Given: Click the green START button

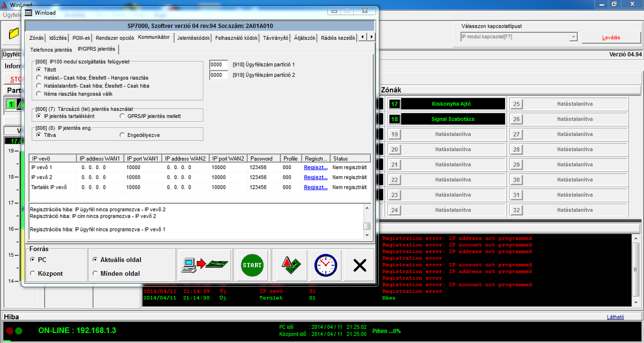Looking at the screenshot, I should (x=252, y=265).
